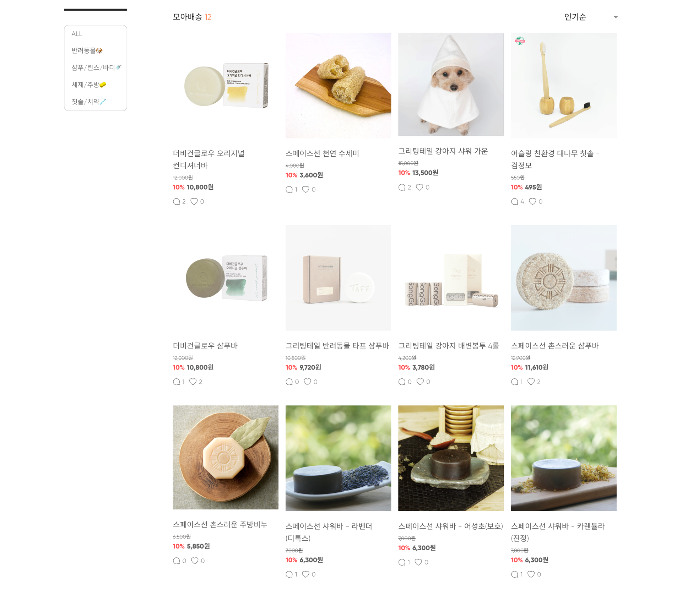Click heart under 더비건글로우 오리지널 컨디셔너바
682x616 pixels.
(194, 201)
